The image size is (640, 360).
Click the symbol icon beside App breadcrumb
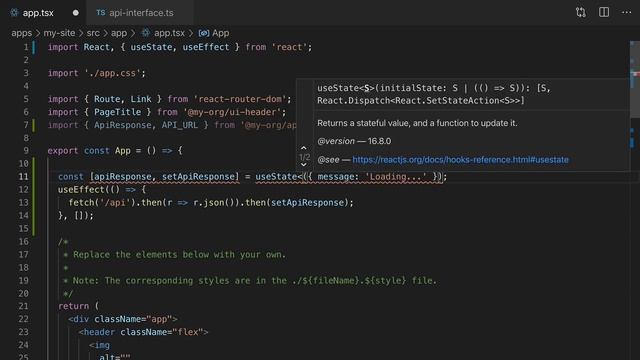(204, 33)
